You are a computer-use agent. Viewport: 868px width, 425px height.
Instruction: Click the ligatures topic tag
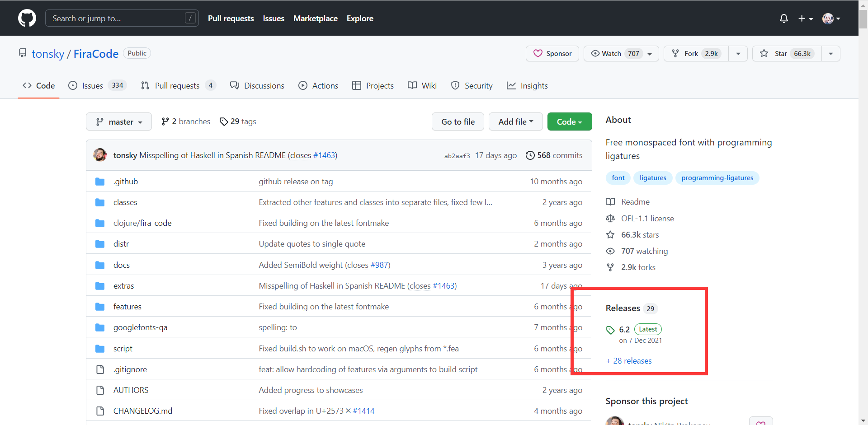[x=653, y=178]
